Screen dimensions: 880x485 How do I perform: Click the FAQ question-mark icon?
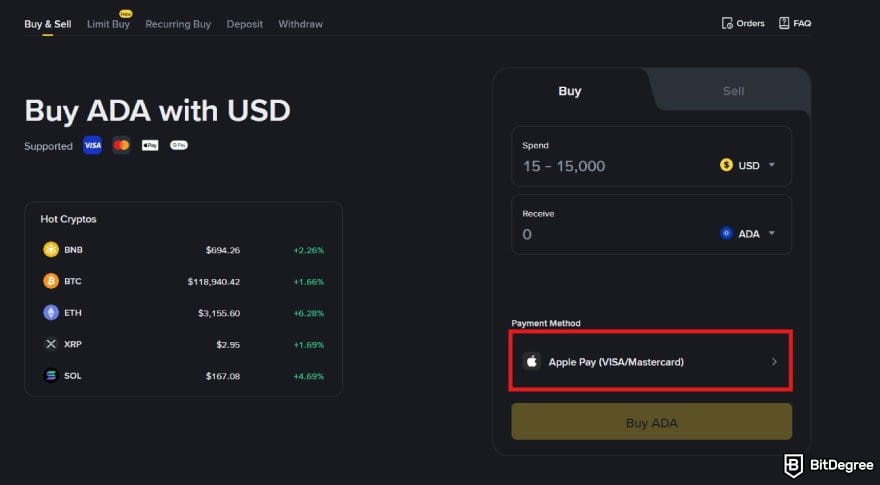point(784,23)
